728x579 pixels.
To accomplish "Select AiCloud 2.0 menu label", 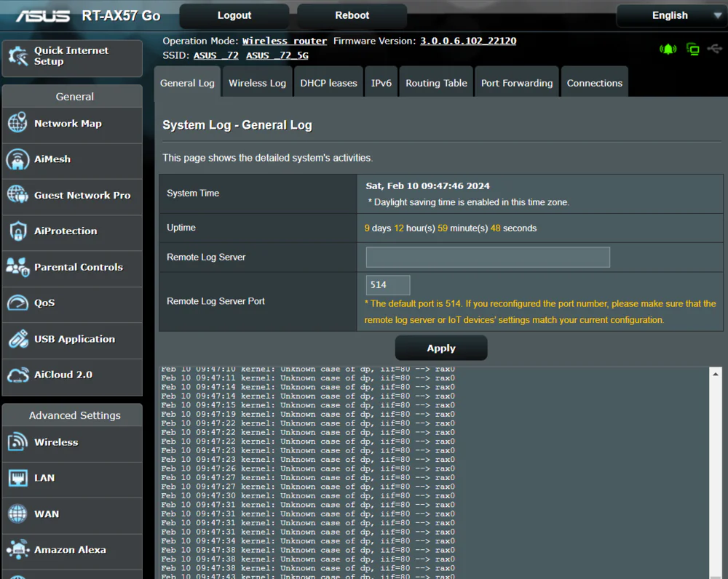I will coord(63,375).
